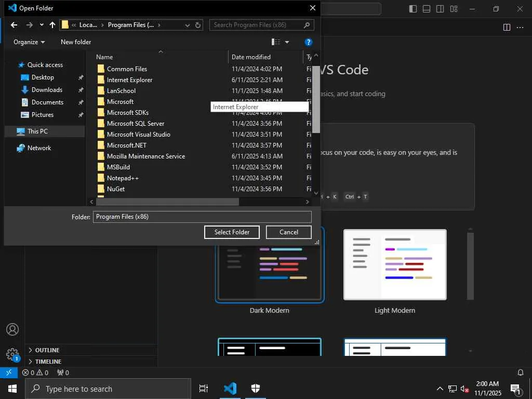
Task: Open the Windows Start menu
Action: pyautogui.click(x=12, y=389)
